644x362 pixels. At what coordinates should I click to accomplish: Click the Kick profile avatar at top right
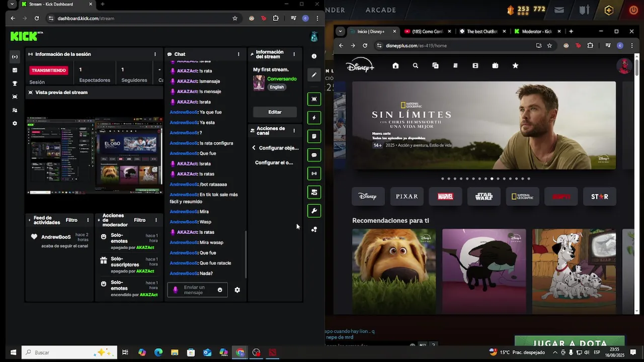[314, 37]
